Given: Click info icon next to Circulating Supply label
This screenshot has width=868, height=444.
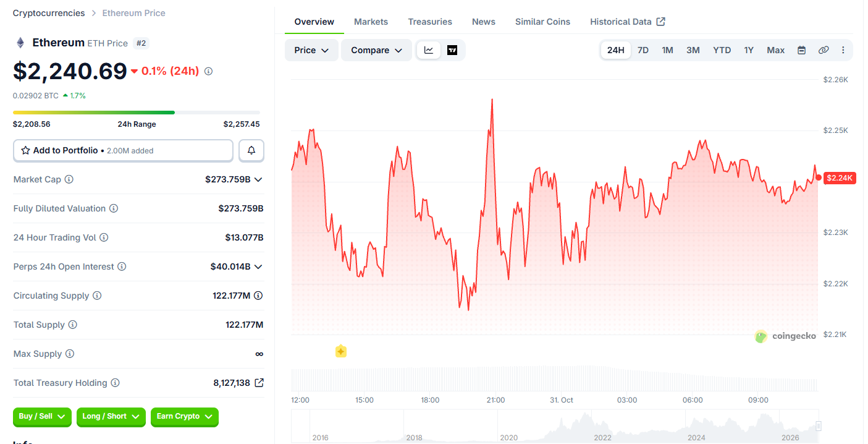Looking at the screenshot, I should coord(97,296).
